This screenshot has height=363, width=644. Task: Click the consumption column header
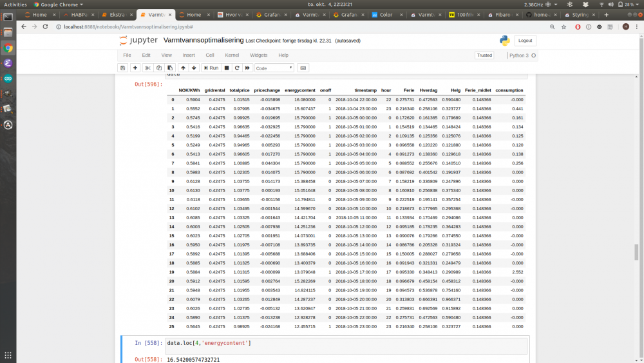click(x=509, y=90)
